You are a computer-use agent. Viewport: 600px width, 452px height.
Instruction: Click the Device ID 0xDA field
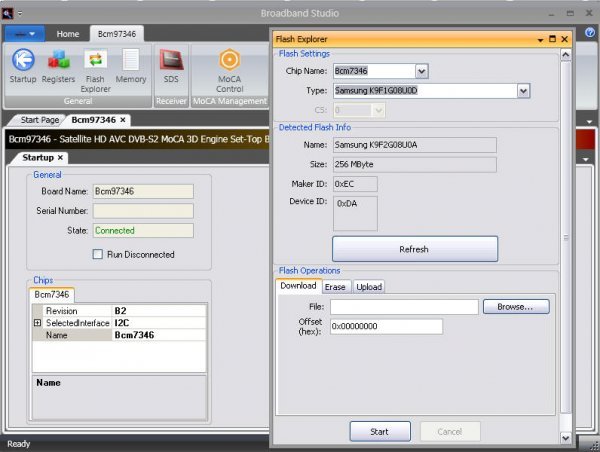(x=355, y=214)
